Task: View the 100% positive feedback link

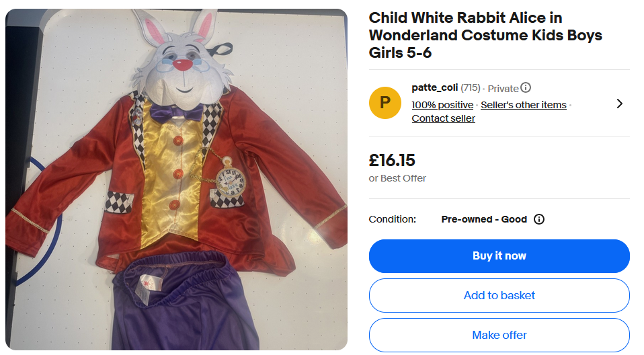Action: pos(442,105)
